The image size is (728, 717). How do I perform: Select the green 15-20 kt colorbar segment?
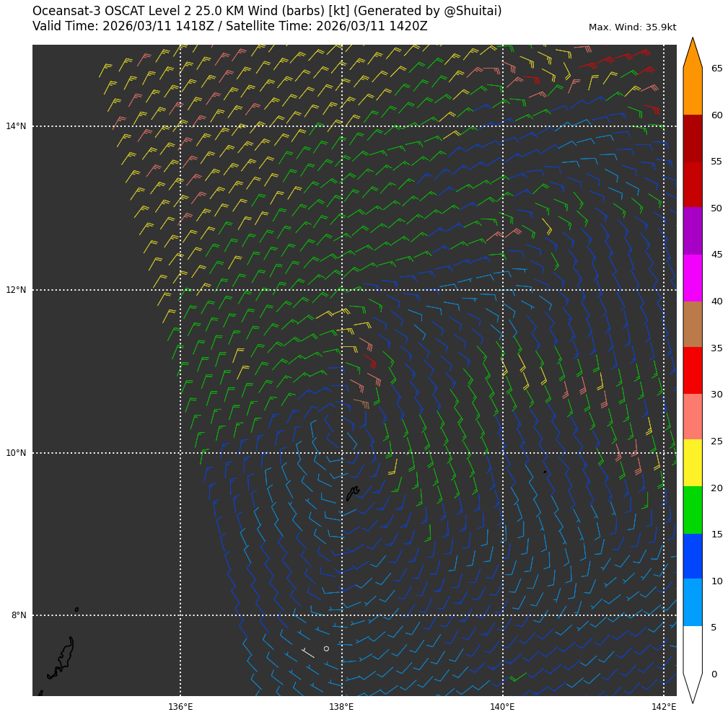(693, 509)
